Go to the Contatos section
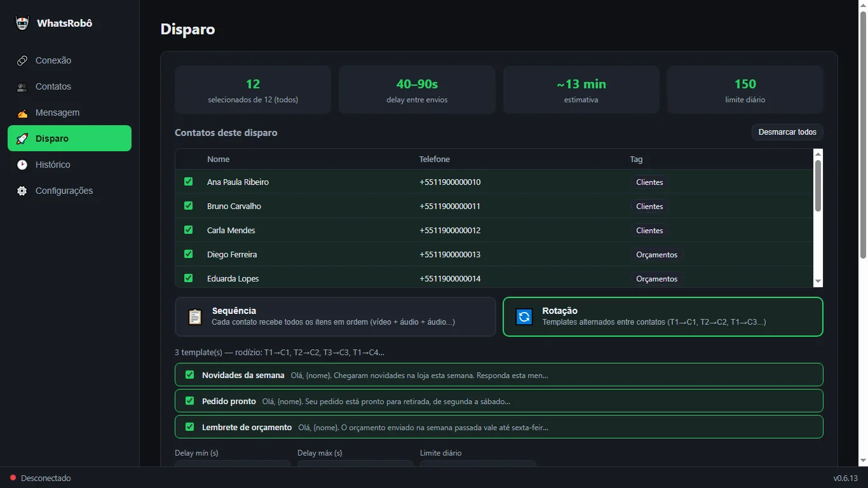Screen dimensions: 868x488 point(69,87)
